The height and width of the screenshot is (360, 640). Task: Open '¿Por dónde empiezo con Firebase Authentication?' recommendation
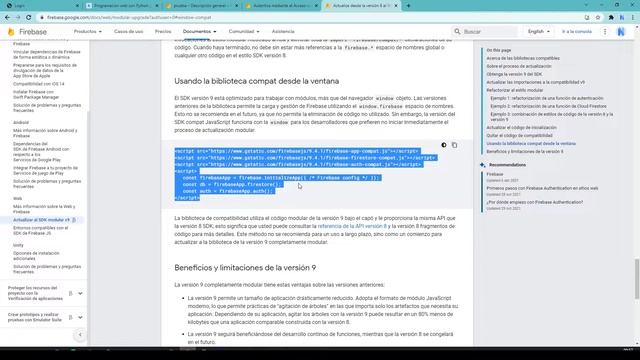pyautogui.click(x=535, y=202)
